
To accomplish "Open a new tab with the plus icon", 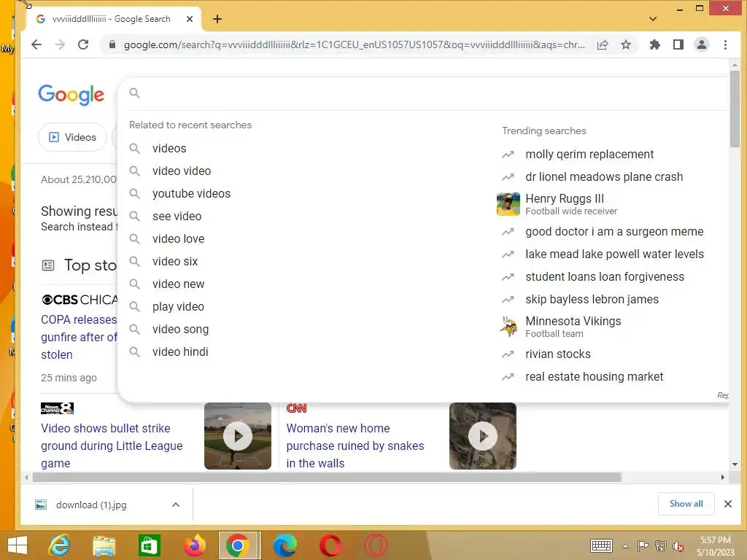I will tap(217, 19).
